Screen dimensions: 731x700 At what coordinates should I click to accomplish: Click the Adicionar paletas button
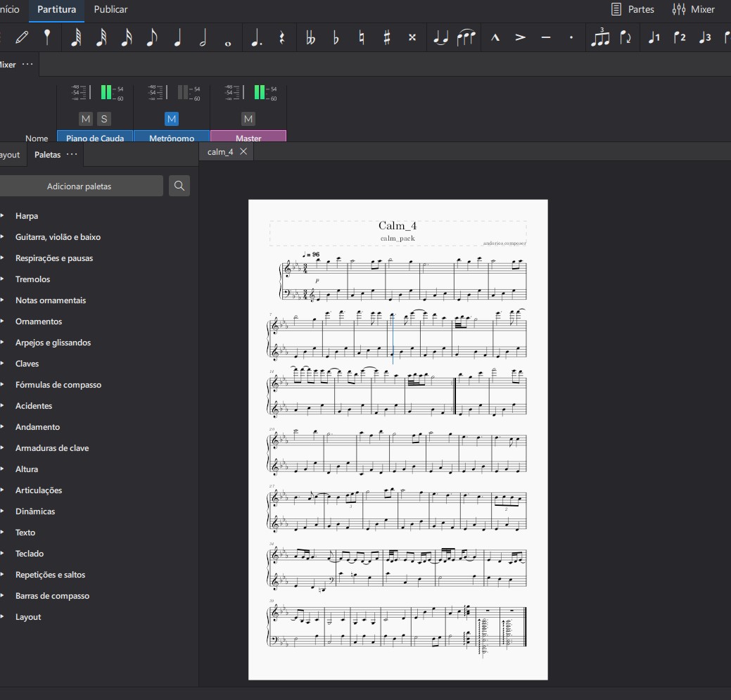coord(79,186)
